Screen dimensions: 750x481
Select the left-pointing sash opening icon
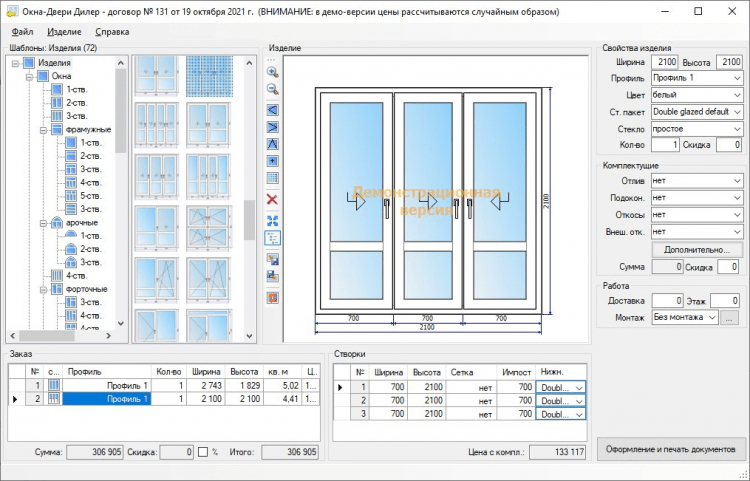coord(273,109)
